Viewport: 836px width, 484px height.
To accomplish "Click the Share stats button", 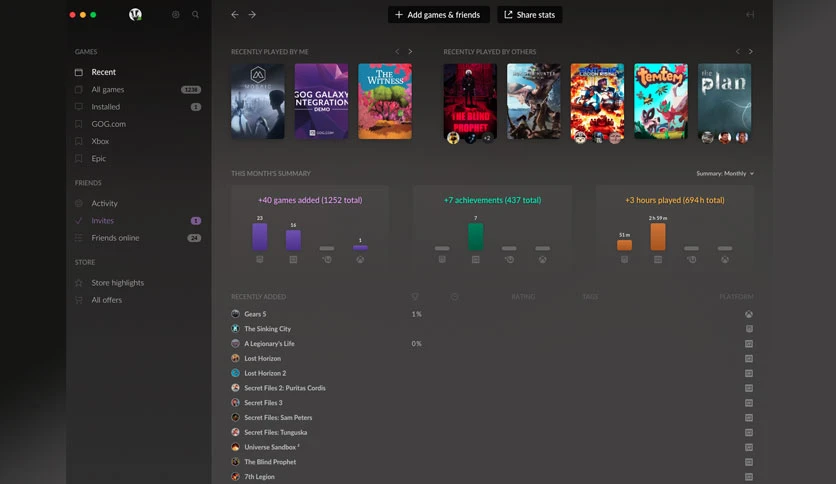I will 529,14.
